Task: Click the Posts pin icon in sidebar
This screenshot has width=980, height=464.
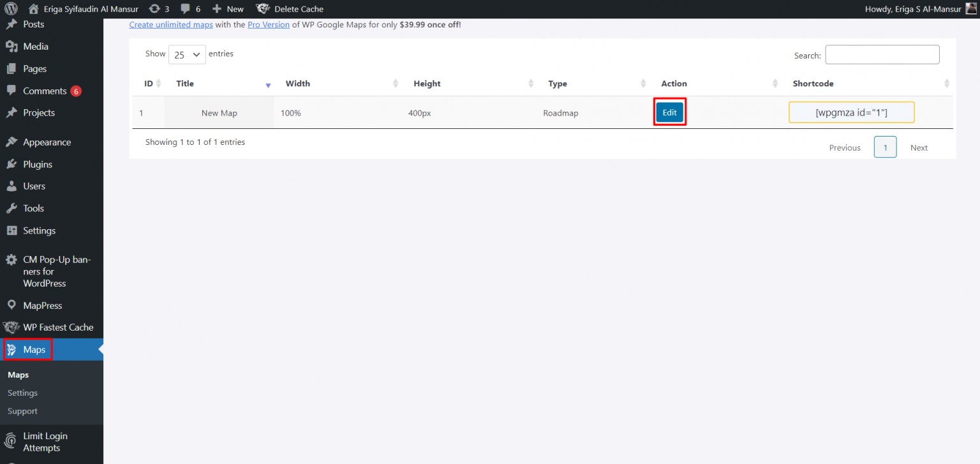Action: 11,24
